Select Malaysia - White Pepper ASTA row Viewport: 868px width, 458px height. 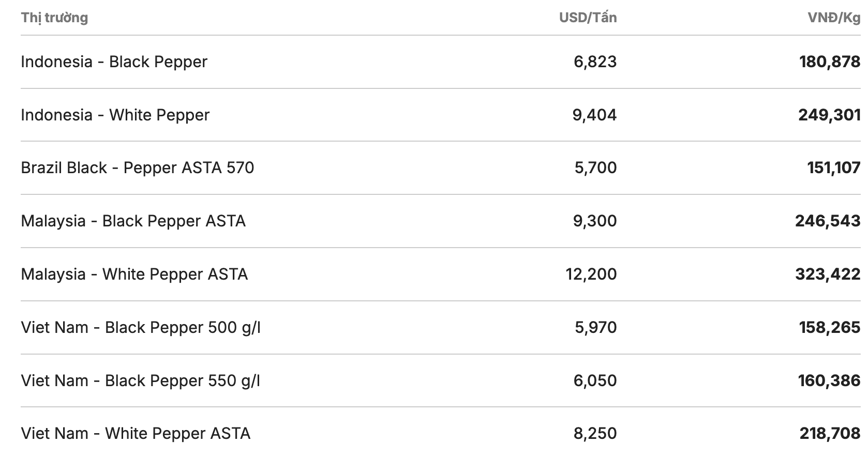click(441, 274)
